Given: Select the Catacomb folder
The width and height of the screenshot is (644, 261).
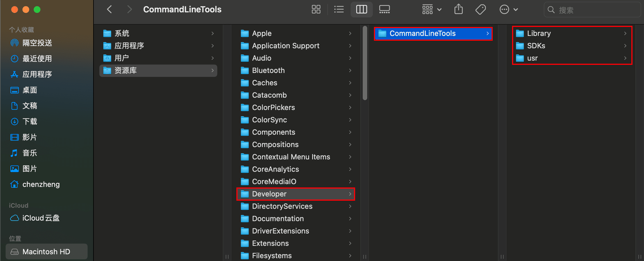Looking at the screenshot, I should pos(296,95).
